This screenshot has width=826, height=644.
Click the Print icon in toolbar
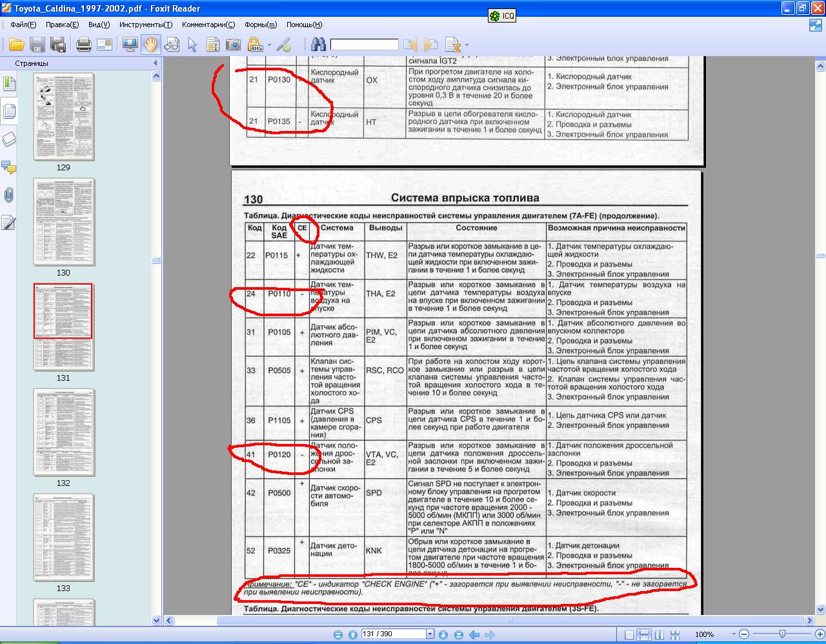(83, 45)
